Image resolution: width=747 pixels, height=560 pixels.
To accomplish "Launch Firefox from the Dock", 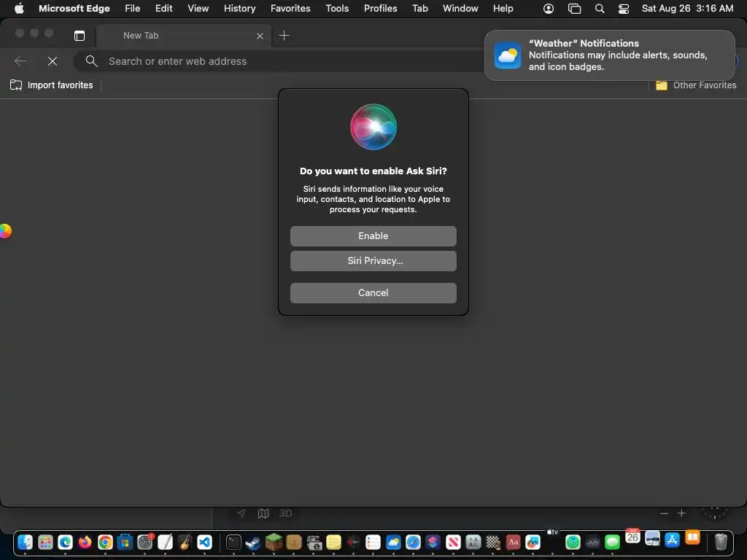I will 85,542.
